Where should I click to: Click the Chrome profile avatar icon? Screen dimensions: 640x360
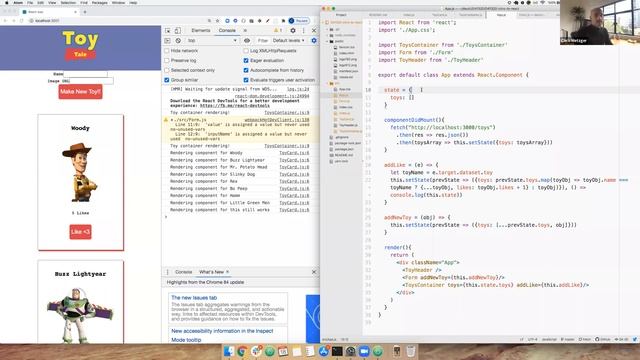(x=291, y=21)
